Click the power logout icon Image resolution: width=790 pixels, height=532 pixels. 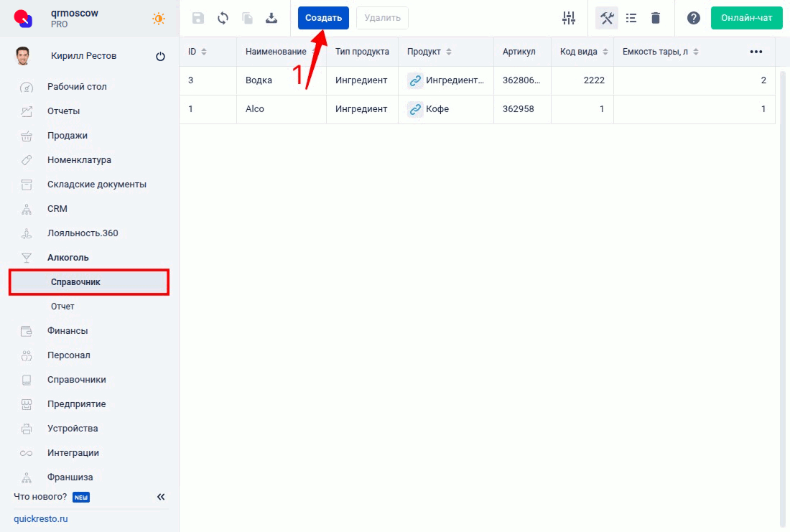click(160, 57)
